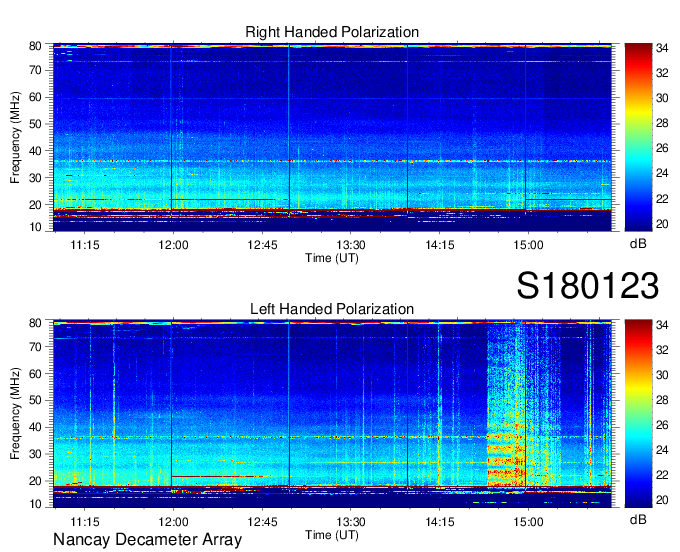Click the 80 MHz tick on Left Handed frequency axis

(35, 323)
